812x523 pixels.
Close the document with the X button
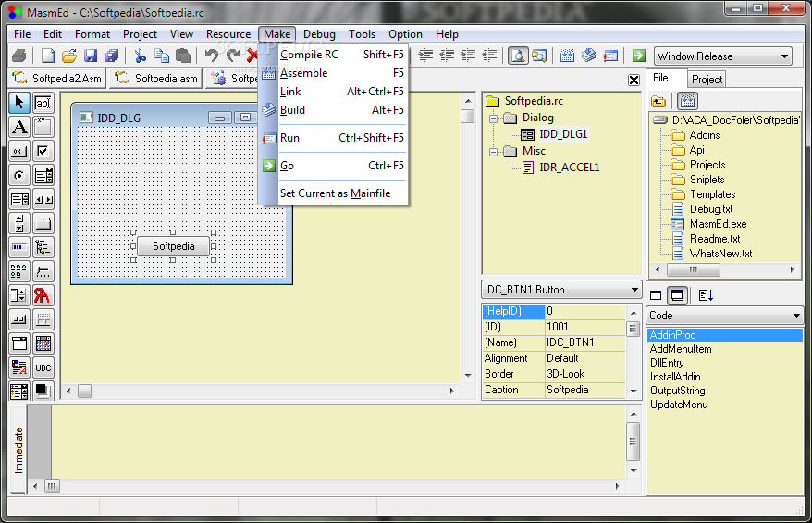click(x=634, y=80)
